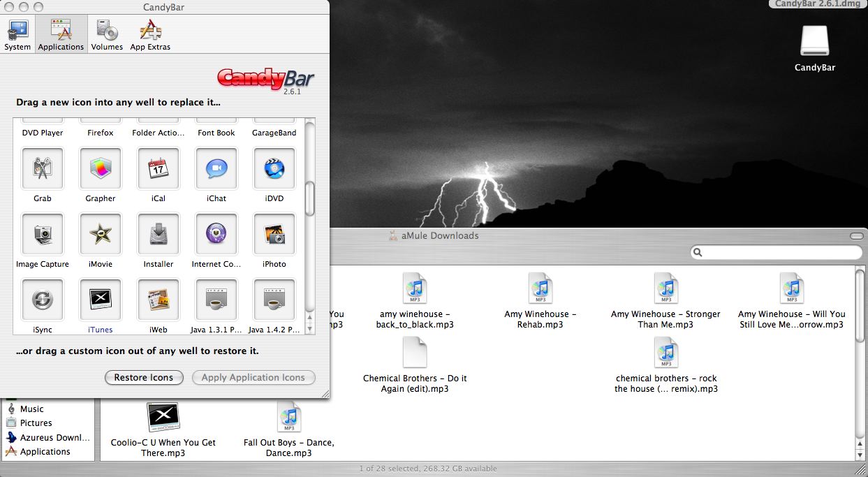The width and height of the screenshot is (868, 477).
Task: Click the CandyBar icon list scrollbar thumb
Action: tap(310, 198)
